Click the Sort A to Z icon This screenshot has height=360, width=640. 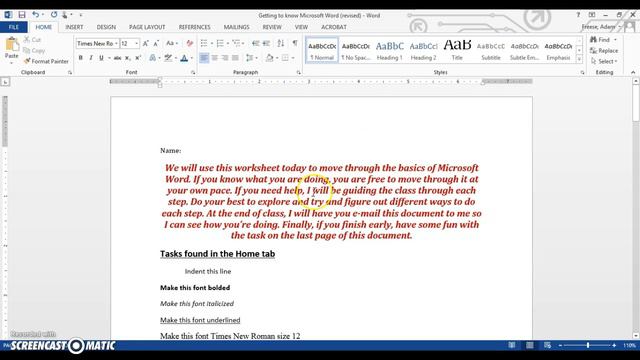pyautogui.click(x=281, y=43)
